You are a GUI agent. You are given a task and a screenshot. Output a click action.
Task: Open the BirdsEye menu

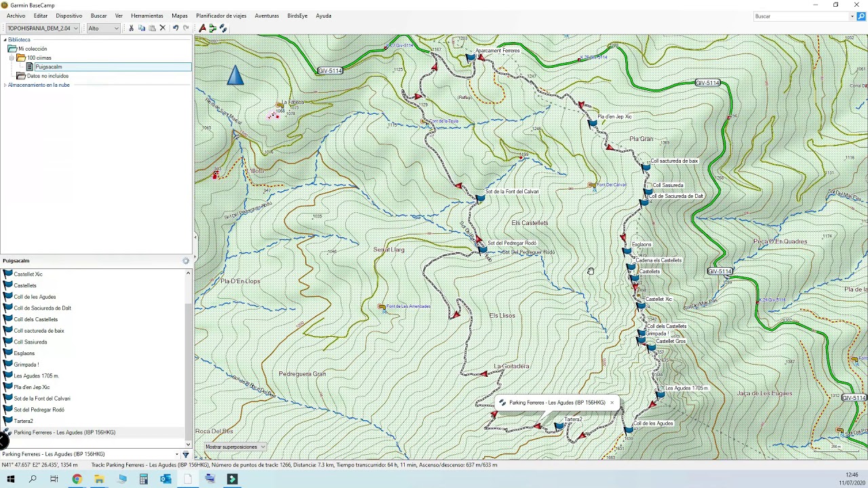pos(297,16)
